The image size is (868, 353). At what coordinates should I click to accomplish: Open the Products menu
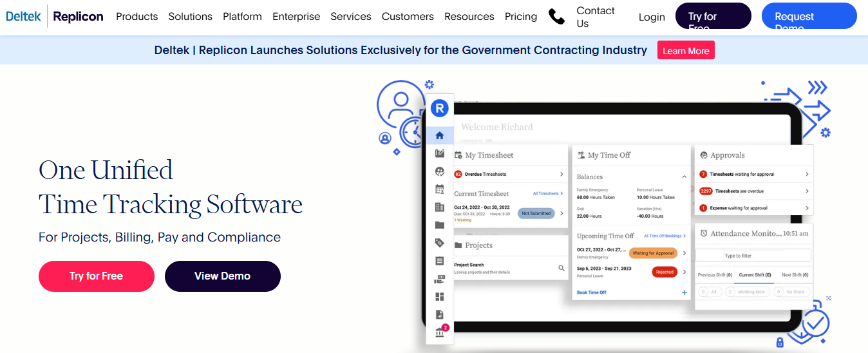[x=137, y=17]
